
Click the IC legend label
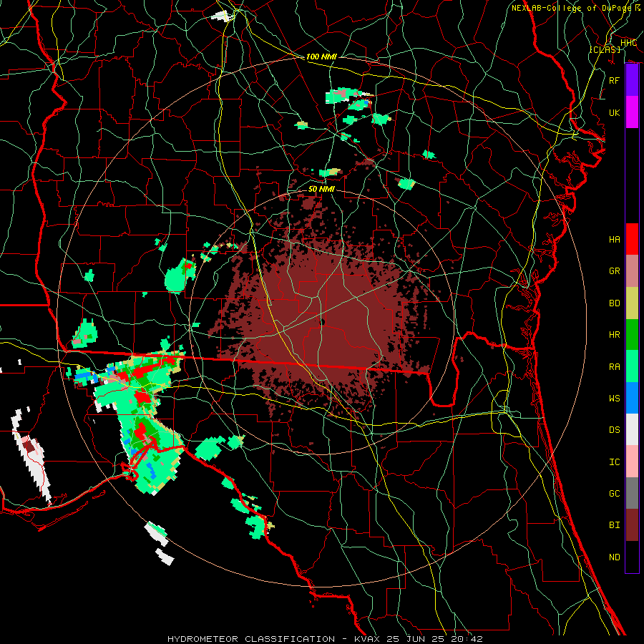pos(614,462)
